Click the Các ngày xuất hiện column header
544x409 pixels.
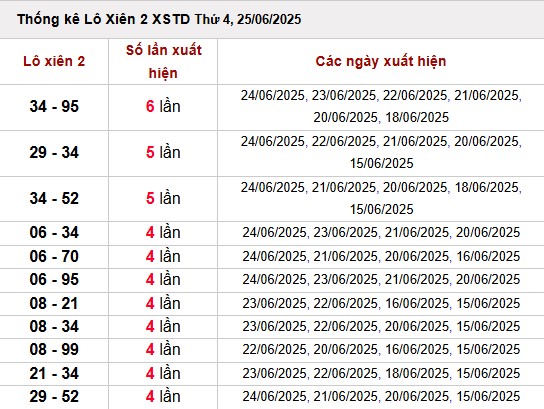[x=381, y=61]
